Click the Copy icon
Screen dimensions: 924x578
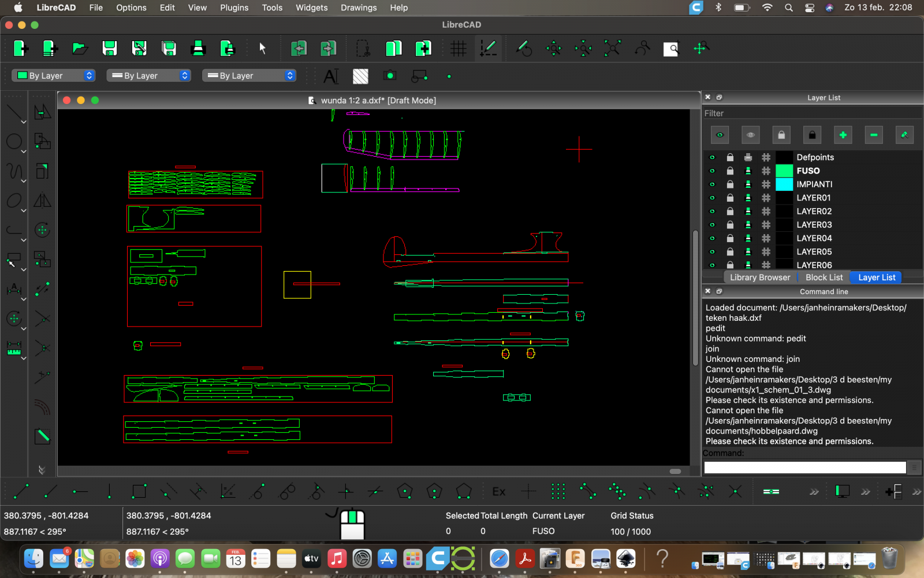pyautogui.click(x=393, y=49)
